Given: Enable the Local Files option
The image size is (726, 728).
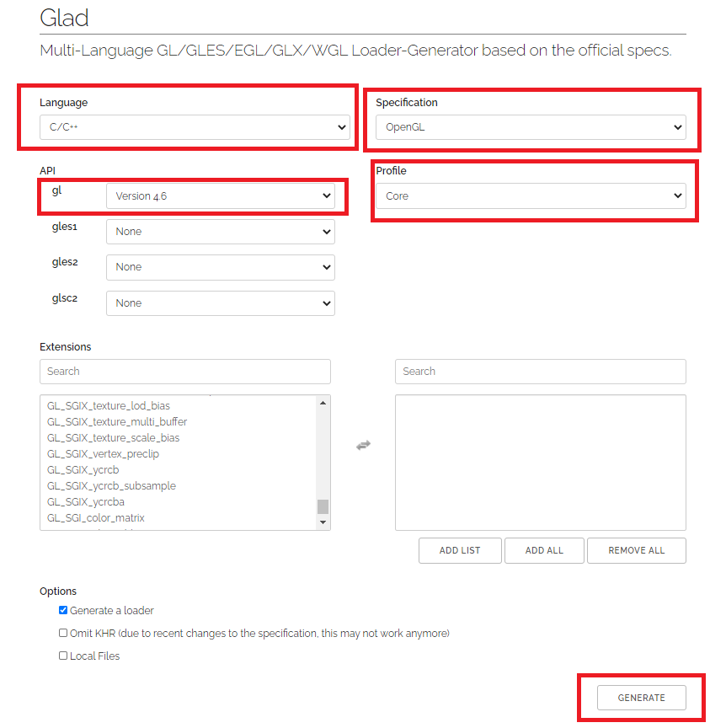Looking at the screenshot, I should click(x=62, y=656).
